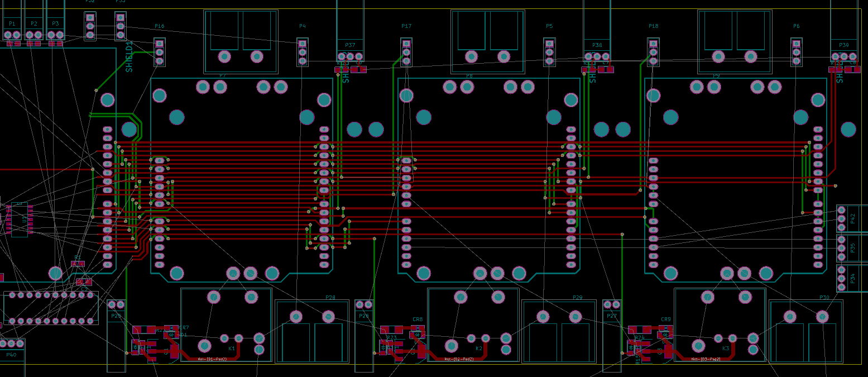Click the Net-(D3-Pad2) track label
This screenshot has height=377, width=868.
706,359
